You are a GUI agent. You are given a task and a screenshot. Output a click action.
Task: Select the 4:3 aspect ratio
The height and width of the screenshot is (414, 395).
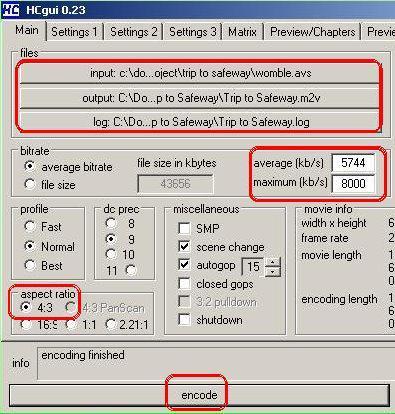(x=25, y=307)
